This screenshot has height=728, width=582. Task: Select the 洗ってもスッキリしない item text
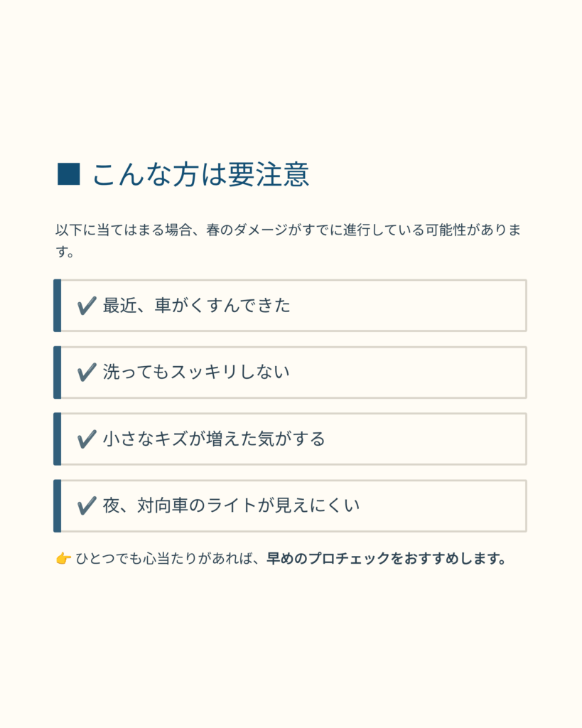coord(196,372)
